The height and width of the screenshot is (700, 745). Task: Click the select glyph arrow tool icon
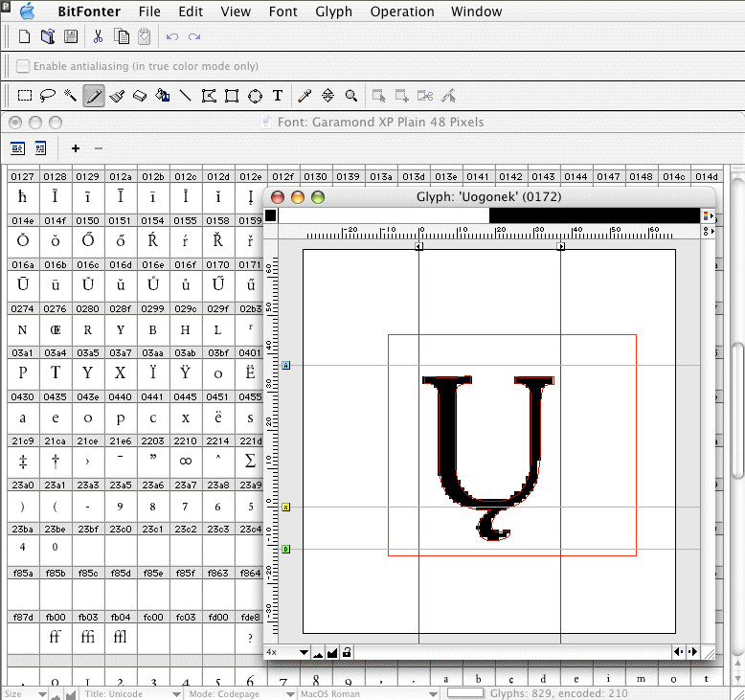point(378,96)
